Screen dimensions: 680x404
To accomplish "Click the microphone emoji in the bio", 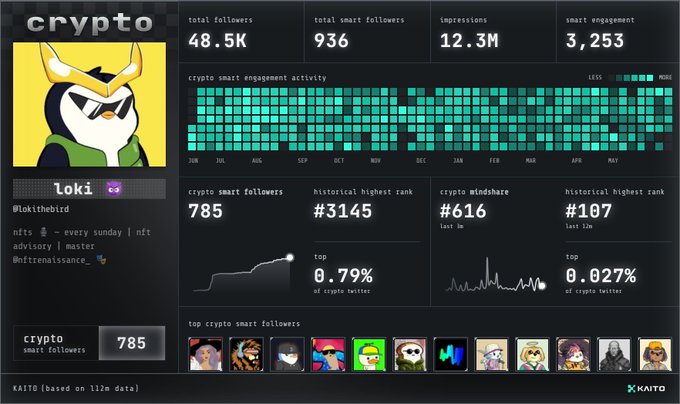I will [43, 232].
